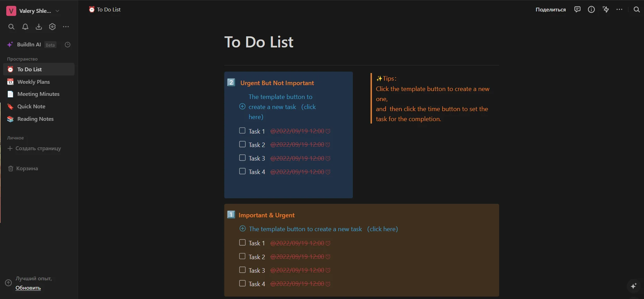Click the upgrade arrow circle icon
This screenshot has width=644, height=299.
pos(8,283)
